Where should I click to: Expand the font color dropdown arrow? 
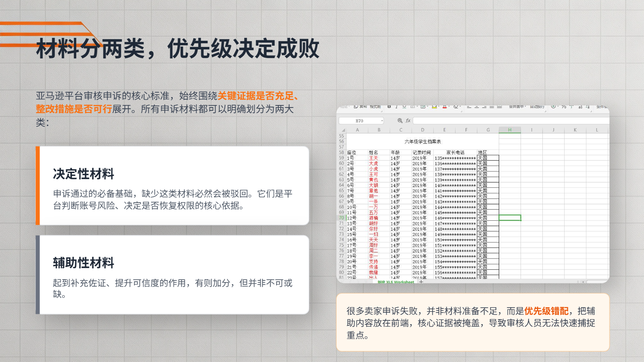click(x=449, y=107)
